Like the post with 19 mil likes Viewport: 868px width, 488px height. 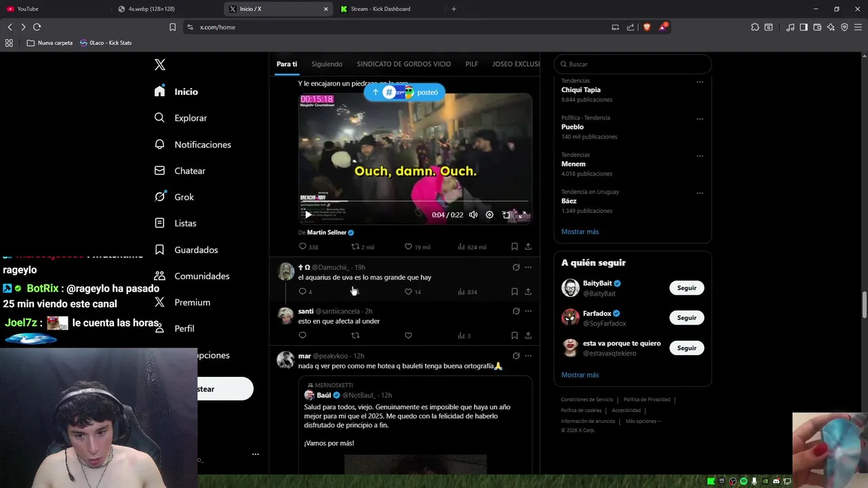click(417, 247)
